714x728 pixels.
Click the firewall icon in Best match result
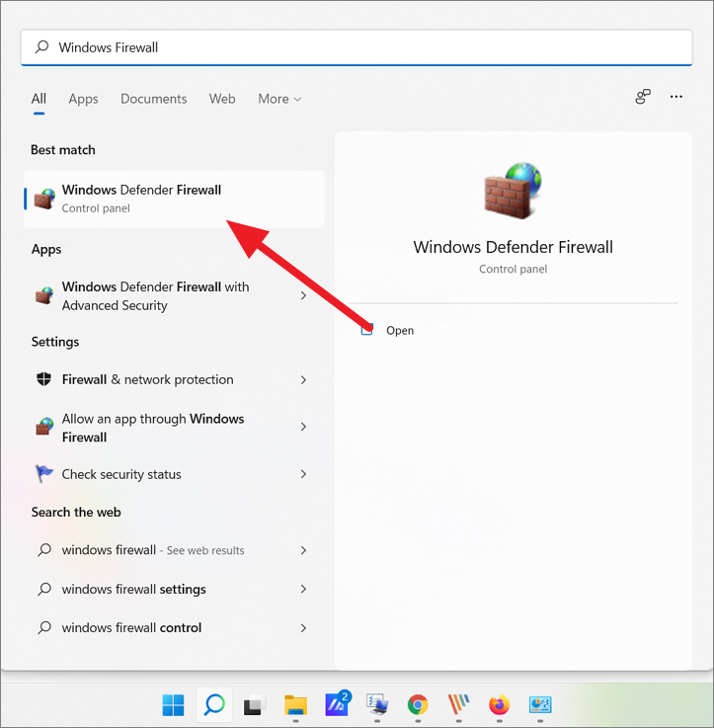click(x=44, y=199)
